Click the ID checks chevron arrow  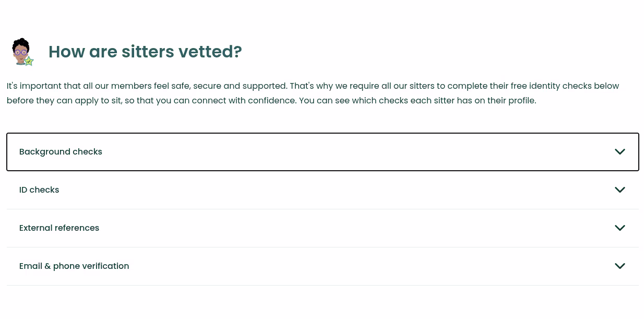point(619,190)
